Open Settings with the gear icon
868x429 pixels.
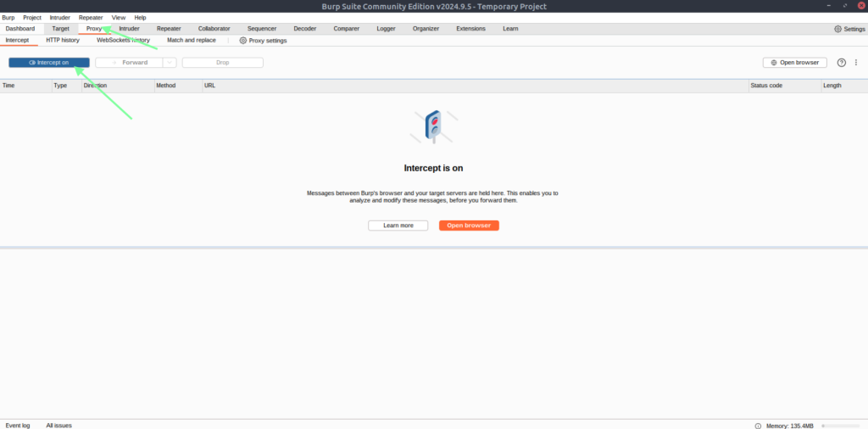[837, 29]
